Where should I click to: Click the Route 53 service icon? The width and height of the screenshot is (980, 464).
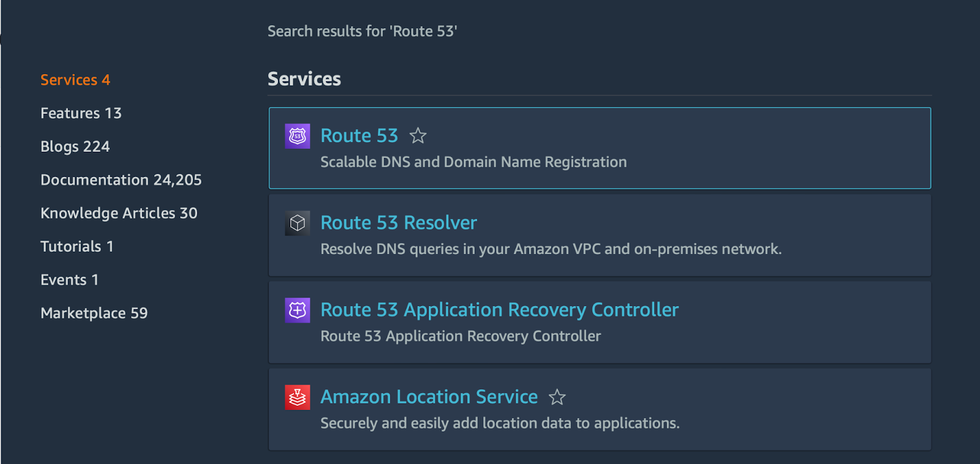298,136
